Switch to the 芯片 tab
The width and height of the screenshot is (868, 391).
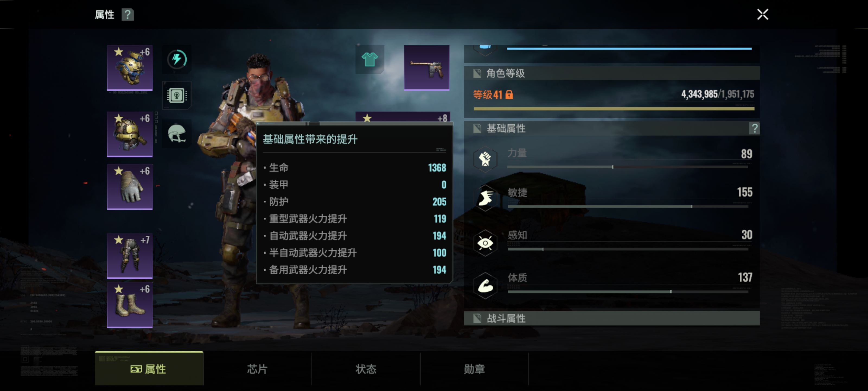pyautogui.click(x=257, y=369)
